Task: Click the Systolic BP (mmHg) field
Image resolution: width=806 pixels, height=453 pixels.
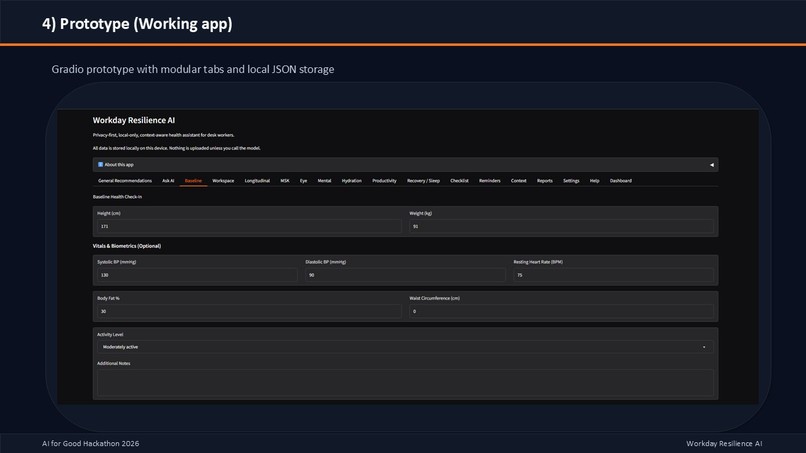Action: [197, 275]
